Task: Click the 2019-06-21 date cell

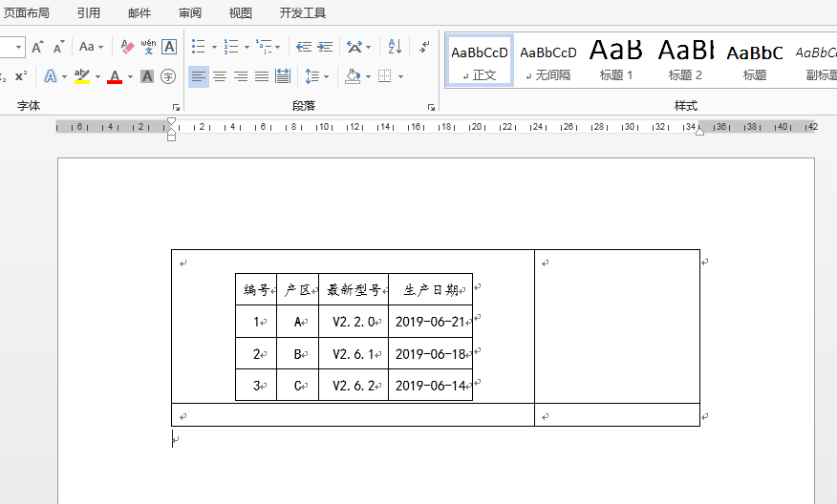Action: [430, 322]
